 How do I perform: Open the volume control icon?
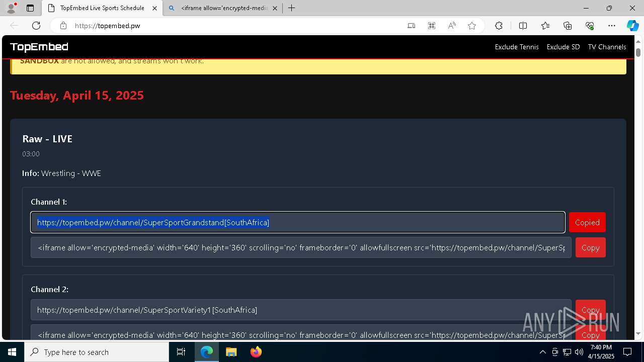pos(579,352)
